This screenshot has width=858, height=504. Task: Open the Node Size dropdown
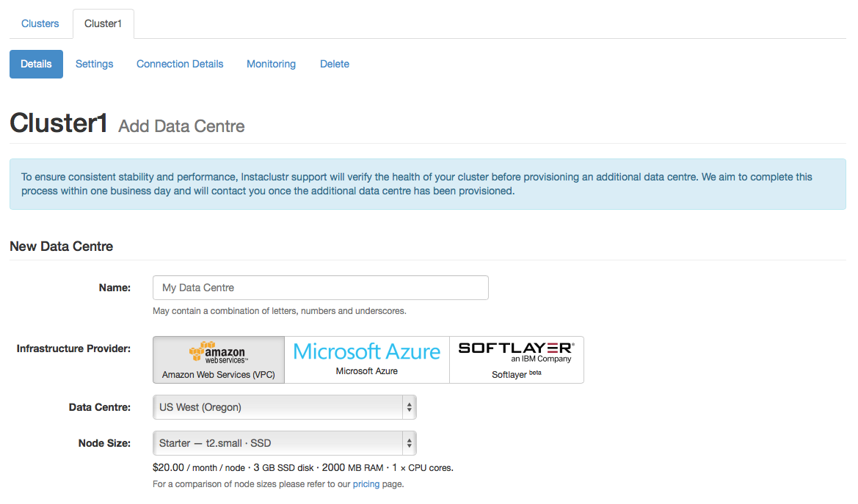pyautogui.click(x=285, y=443)
